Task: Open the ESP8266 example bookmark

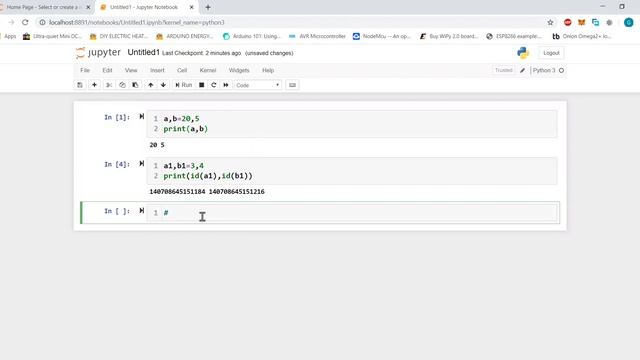Action: tap(514, 36)
